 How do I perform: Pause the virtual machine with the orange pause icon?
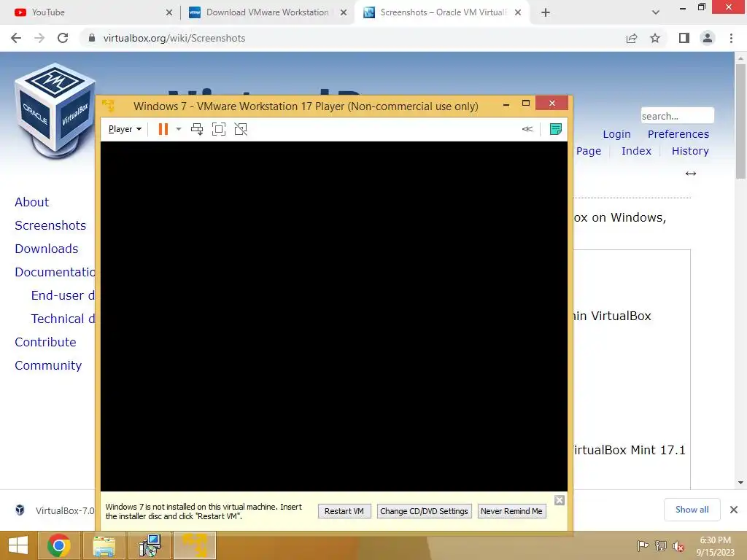(163, 129)
